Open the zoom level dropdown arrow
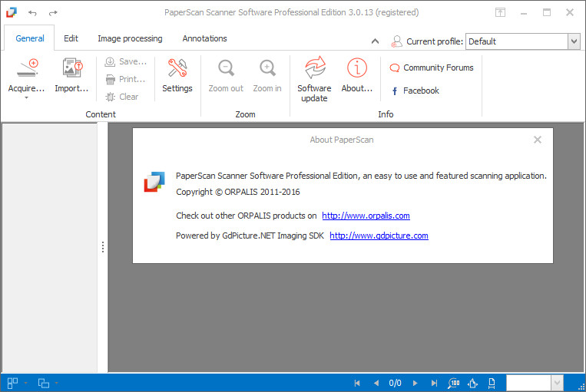The image size is (586, 392). (x=557, y=383)
